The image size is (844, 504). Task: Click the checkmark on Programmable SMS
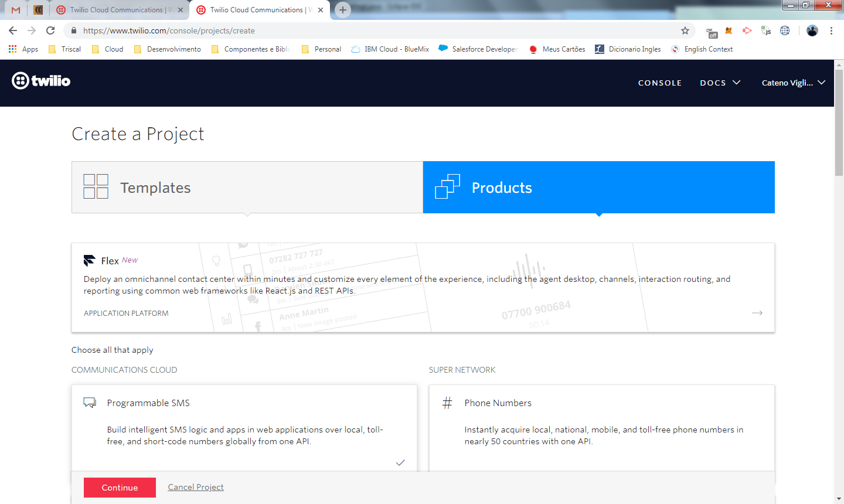coord(400,462)
